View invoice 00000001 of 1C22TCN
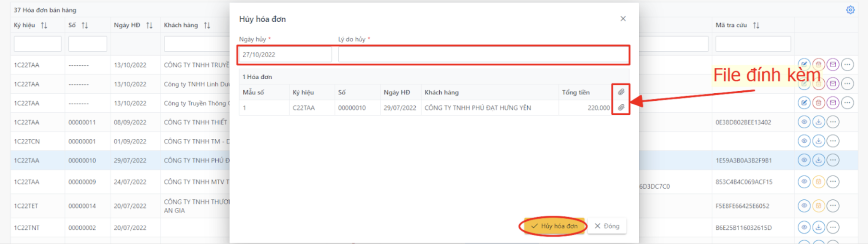 tap(804, 141)
